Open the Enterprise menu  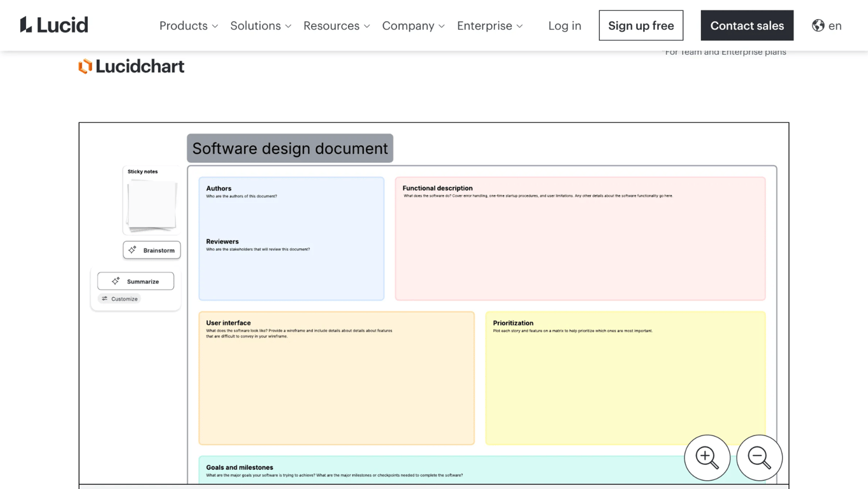point(489,25)
